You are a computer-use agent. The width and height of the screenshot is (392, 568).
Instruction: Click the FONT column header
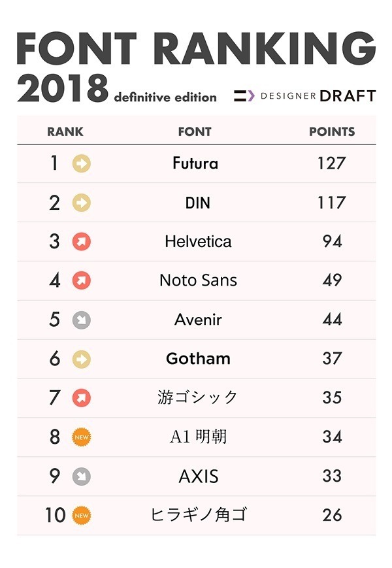pos(195,131)
